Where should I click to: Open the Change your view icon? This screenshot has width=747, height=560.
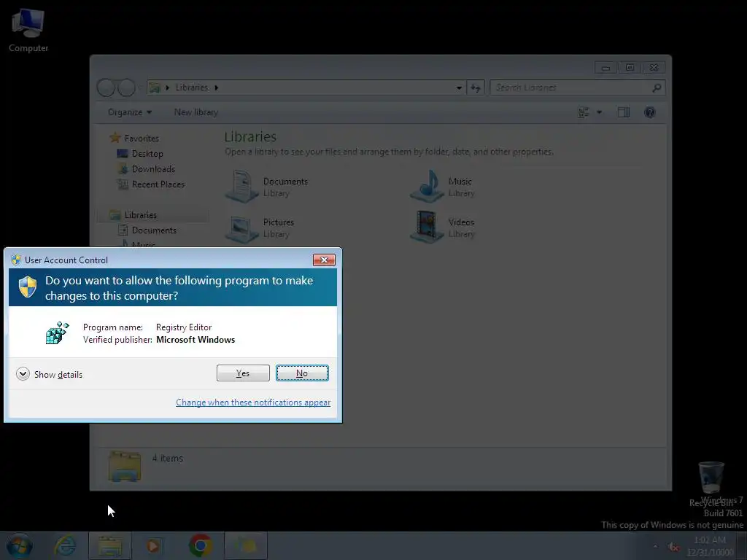[x=584, y=112]
